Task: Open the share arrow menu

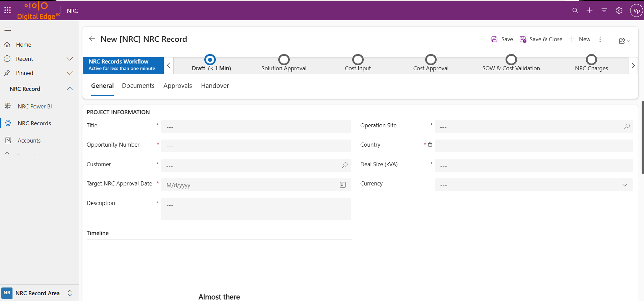Action: tap(624, 41)
